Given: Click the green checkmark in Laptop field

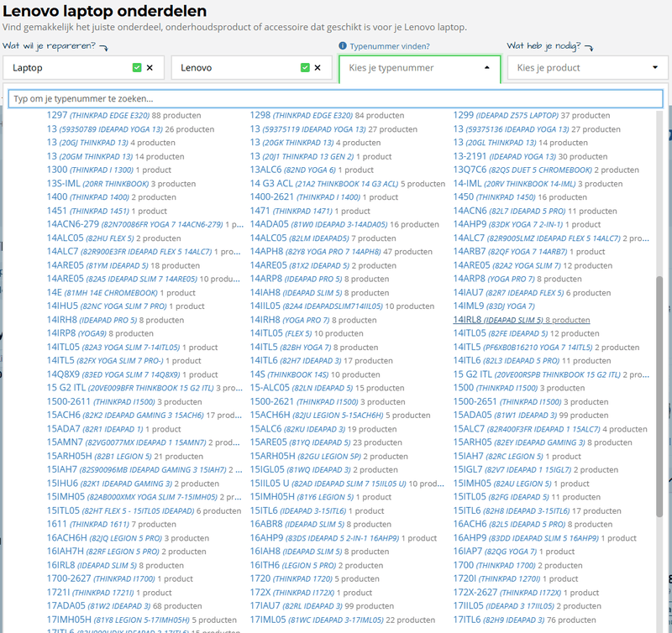Looking at the screenshot, I should click(137, 68).
